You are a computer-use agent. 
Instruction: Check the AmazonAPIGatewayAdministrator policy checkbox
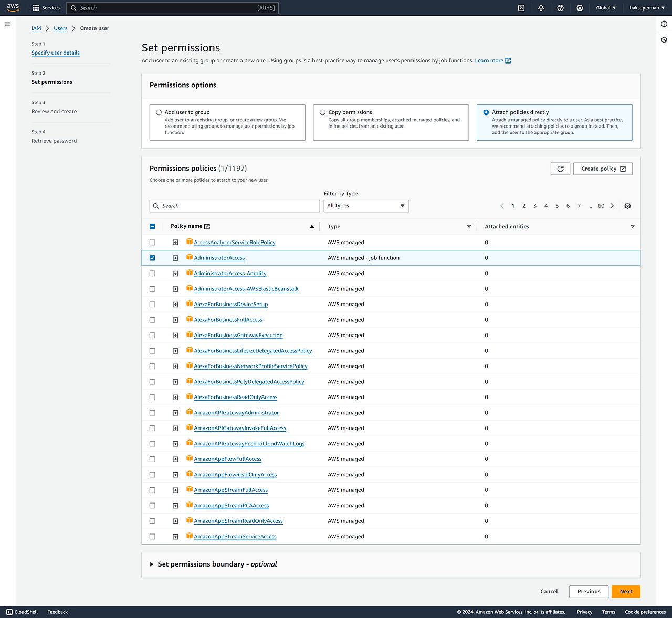click(x=152, y=413)
